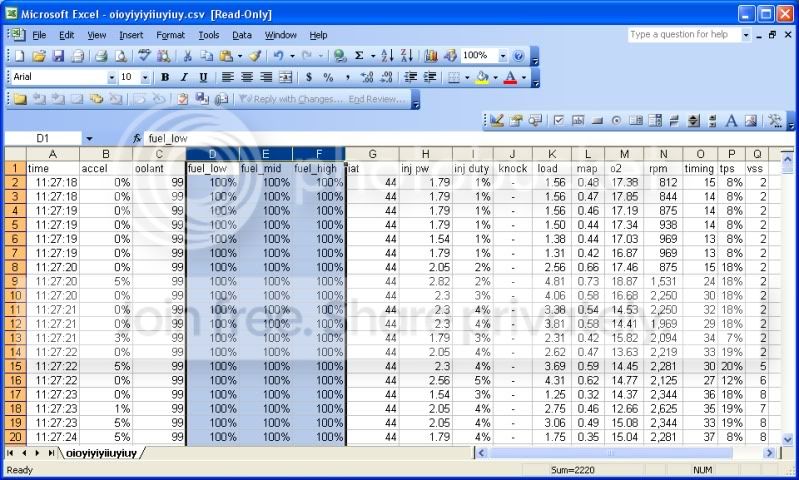This screenshot has width=799, height=480.
Task: Paste clipboard contents
Action: 226,56
